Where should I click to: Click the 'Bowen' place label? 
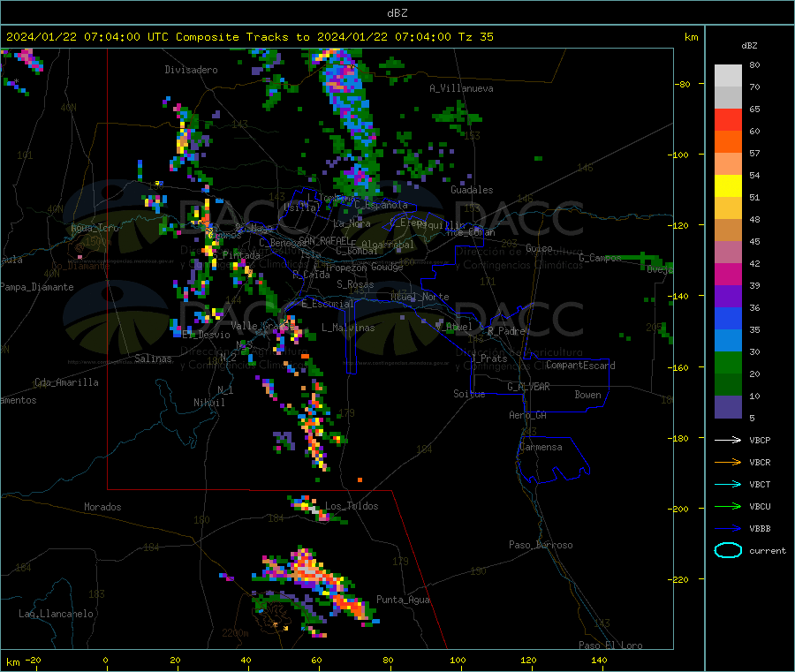(x=587, y=395)
